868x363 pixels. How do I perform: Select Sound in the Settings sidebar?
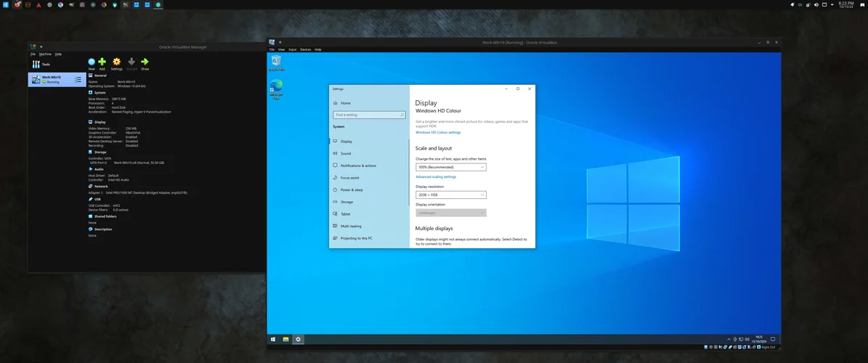(x=346, y=153)
